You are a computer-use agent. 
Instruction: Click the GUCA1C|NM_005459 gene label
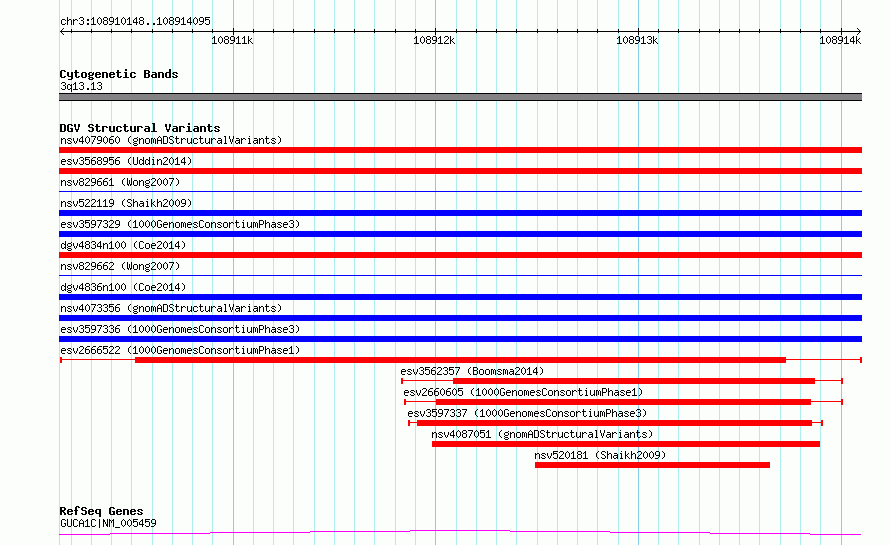108,523
